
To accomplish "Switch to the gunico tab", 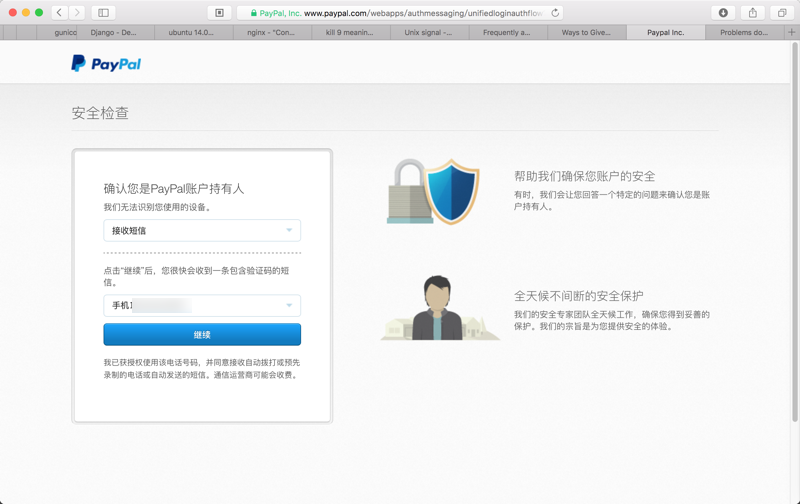I will coord(57,32).
